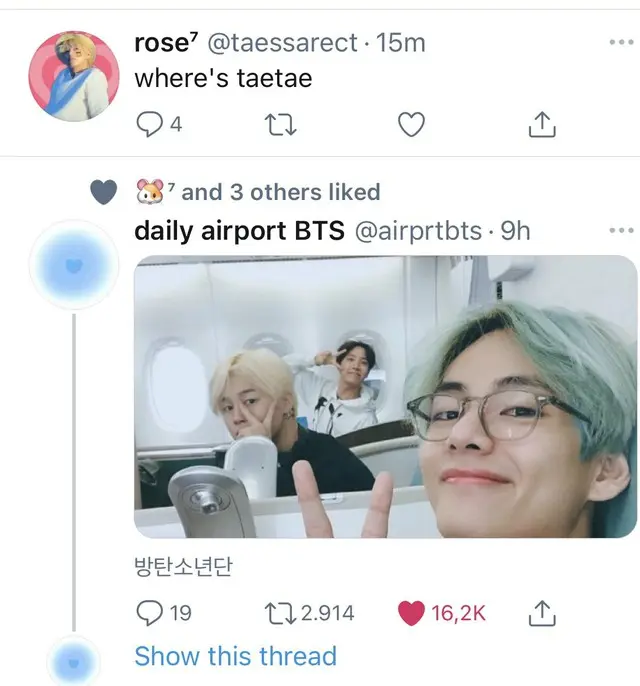The width and height of the screenshot is (640, 686).
Task: Open more options for rose's tweet
Action: pos(621,42)
